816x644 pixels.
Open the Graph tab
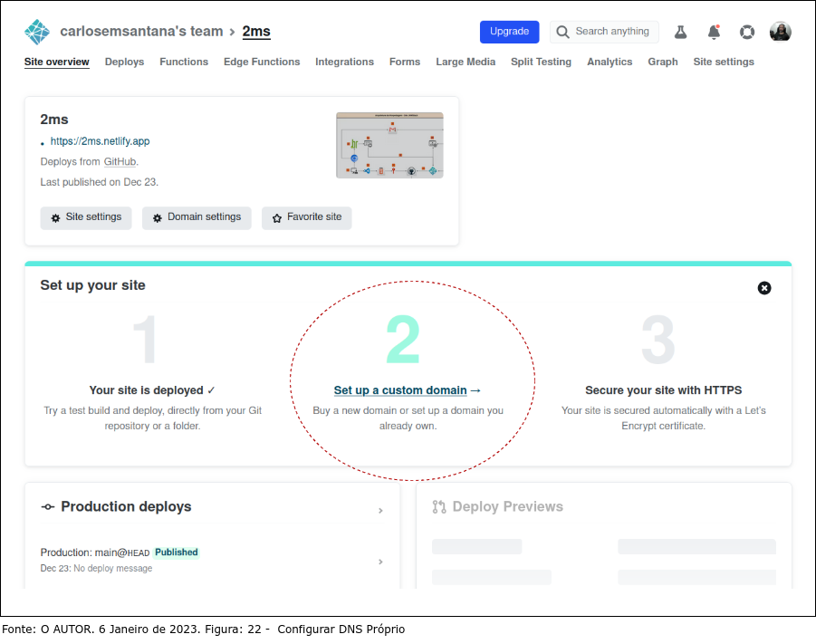pyautogui.click(x=662, y=62)
